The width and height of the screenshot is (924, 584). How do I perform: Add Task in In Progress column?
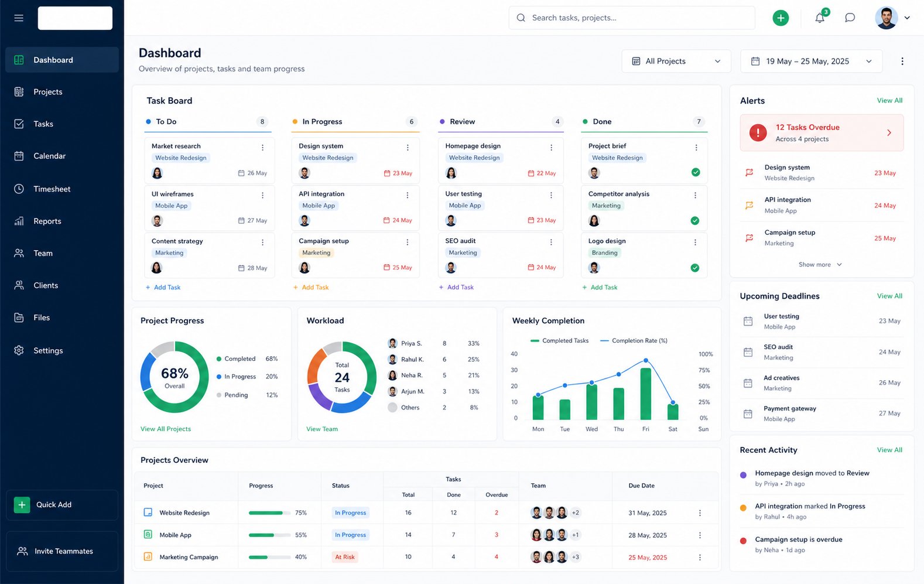(311, 287)
